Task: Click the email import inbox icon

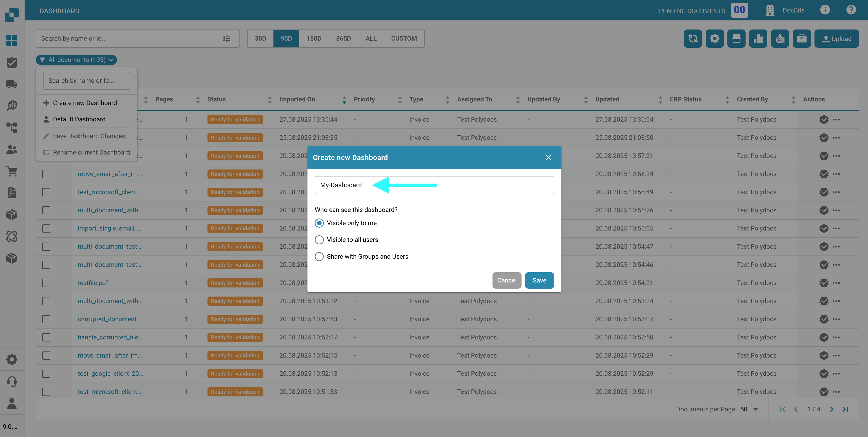Action: 780,39
